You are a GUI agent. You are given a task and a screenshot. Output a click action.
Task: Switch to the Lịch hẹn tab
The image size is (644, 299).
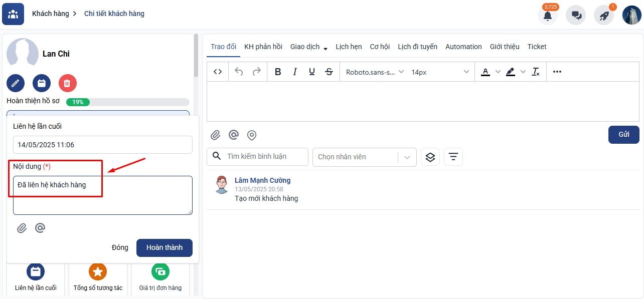click(x=349, y=47)
